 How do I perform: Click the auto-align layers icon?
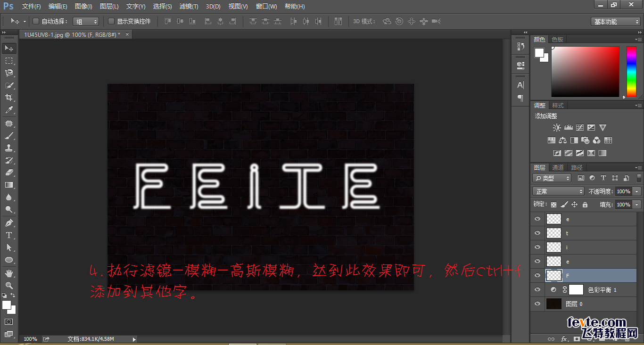(338, 21)
